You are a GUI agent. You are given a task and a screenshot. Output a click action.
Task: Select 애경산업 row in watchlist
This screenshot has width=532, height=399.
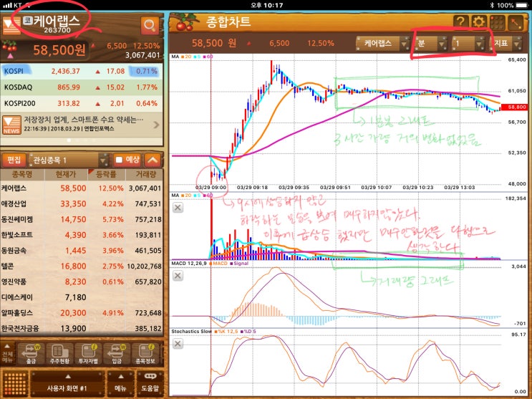82,203
